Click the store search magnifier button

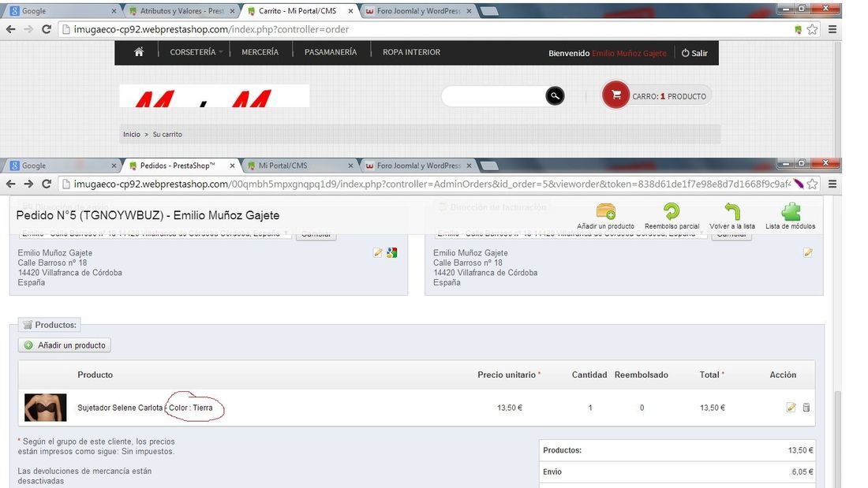pyautogui.click(x=555, y=95)
